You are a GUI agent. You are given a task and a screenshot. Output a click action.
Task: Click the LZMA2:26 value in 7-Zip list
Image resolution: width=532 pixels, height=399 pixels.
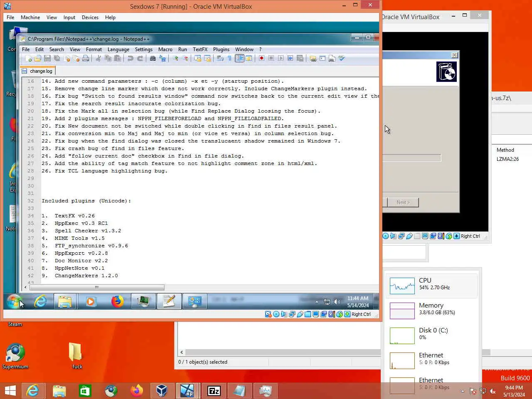tap(507, 159)
